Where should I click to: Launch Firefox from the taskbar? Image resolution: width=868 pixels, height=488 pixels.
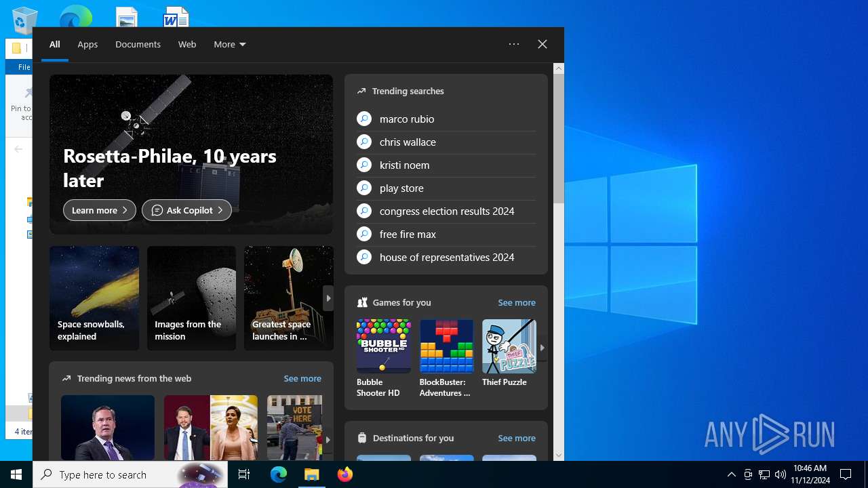coord(345,474)
